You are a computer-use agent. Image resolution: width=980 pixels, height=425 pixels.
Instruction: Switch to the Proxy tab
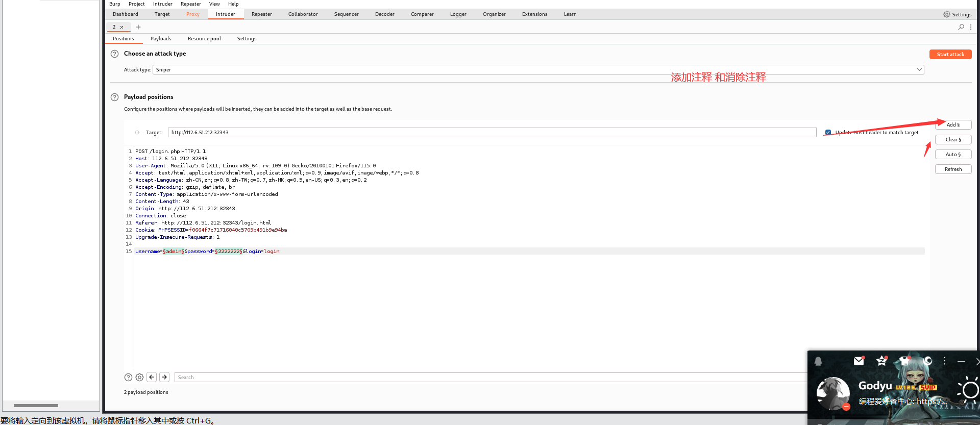point(193,14)
